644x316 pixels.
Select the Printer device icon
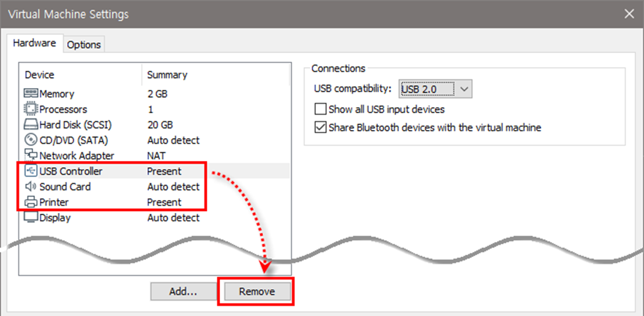click(30, 202)
